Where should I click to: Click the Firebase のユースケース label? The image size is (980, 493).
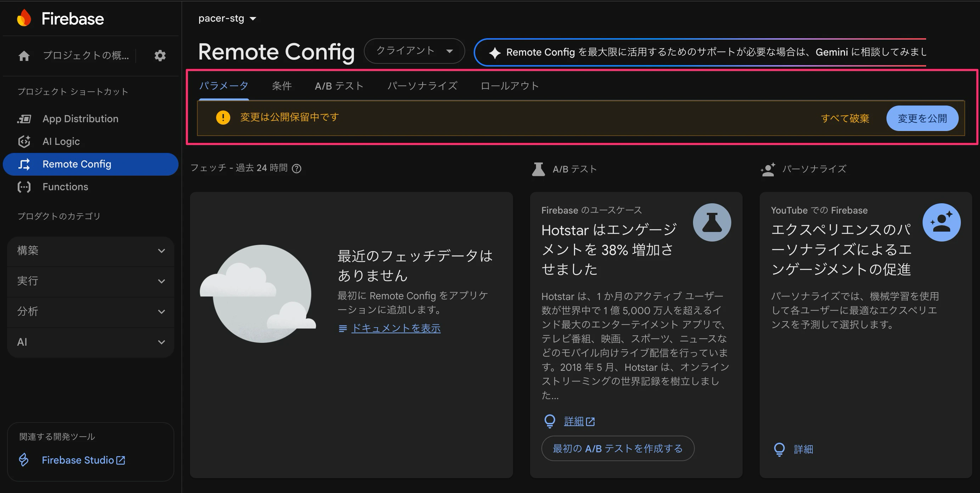(592, 210)
